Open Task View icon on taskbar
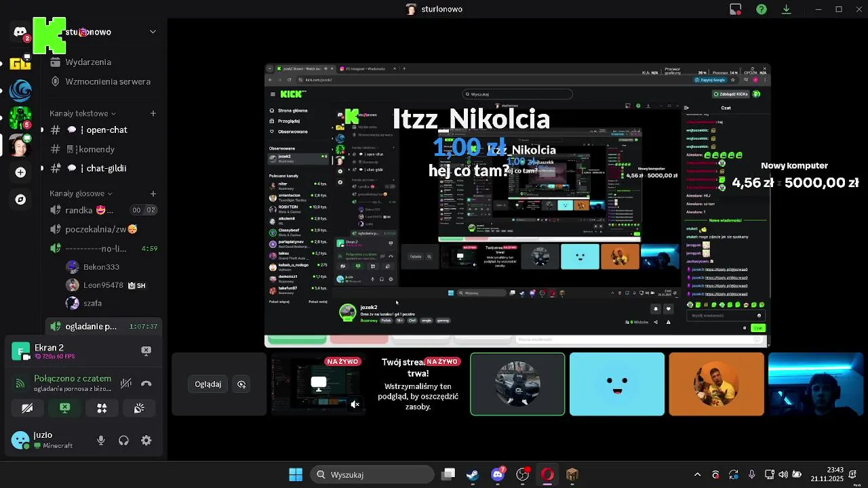868x488 pixels. point(448,474)
